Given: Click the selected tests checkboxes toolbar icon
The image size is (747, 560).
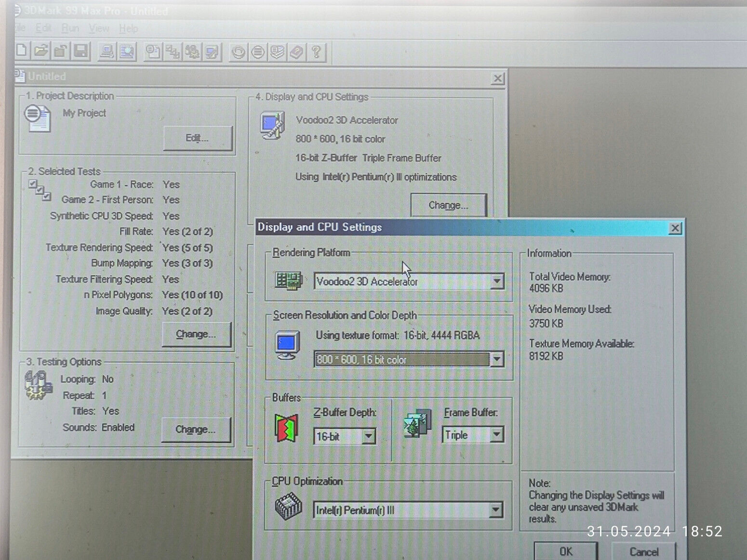Looking at the screenshot, I should [x=173, y=52].
